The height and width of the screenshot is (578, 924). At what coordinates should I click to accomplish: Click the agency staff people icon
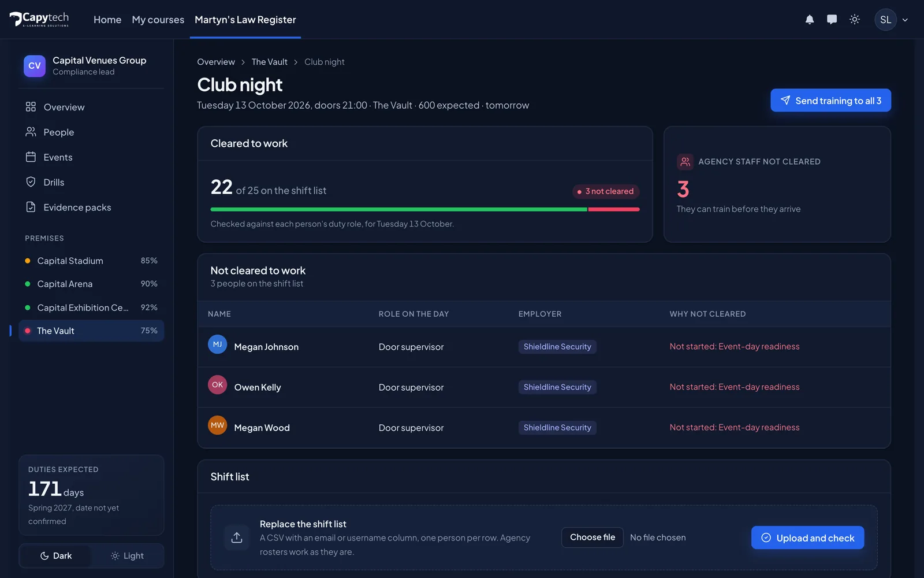click(685, 162)
